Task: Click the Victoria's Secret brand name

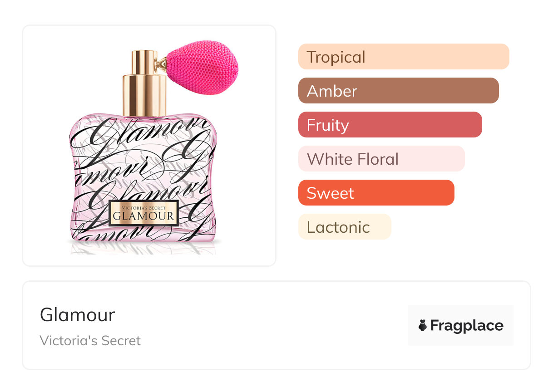Action: tap(90, 340)
